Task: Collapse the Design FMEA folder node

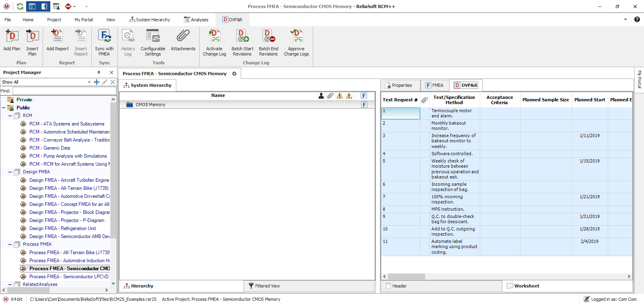Action: [10, 172]
